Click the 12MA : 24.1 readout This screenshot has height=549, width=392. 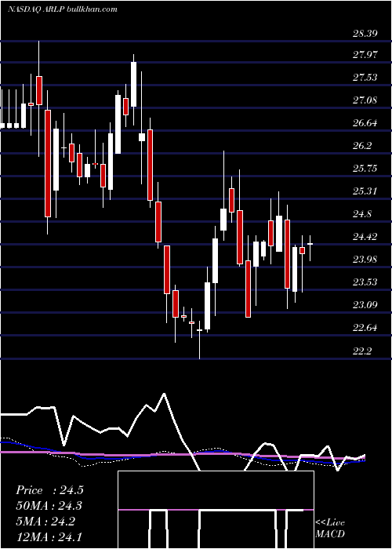[49, 537]
